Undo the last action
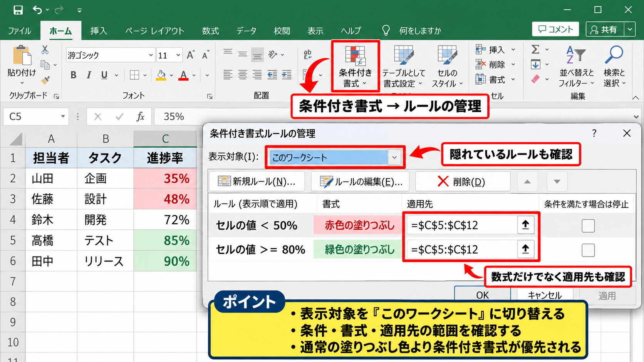The image size is (644, 362). click(x=37, y=10)
